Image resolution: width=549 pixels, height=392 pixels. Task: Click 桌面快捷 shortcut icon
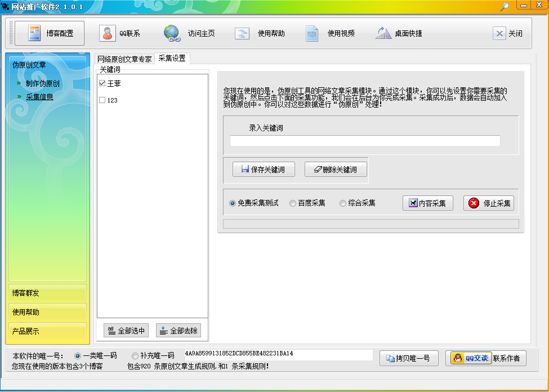tap(383, 33)
